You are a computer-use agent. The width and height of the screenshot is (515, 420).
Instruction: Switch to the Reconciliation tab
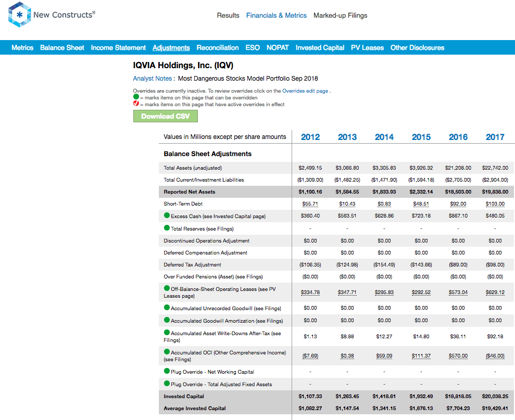point(218,47)
